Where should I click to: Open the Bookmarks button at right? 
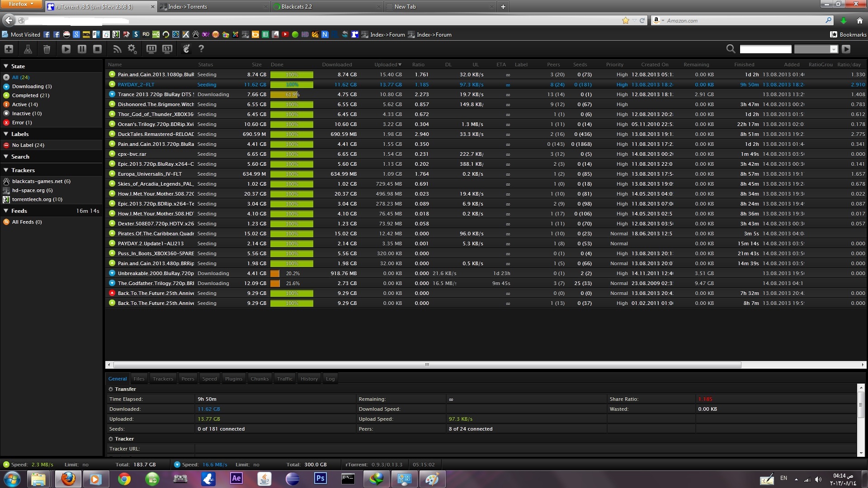[848, 34]
